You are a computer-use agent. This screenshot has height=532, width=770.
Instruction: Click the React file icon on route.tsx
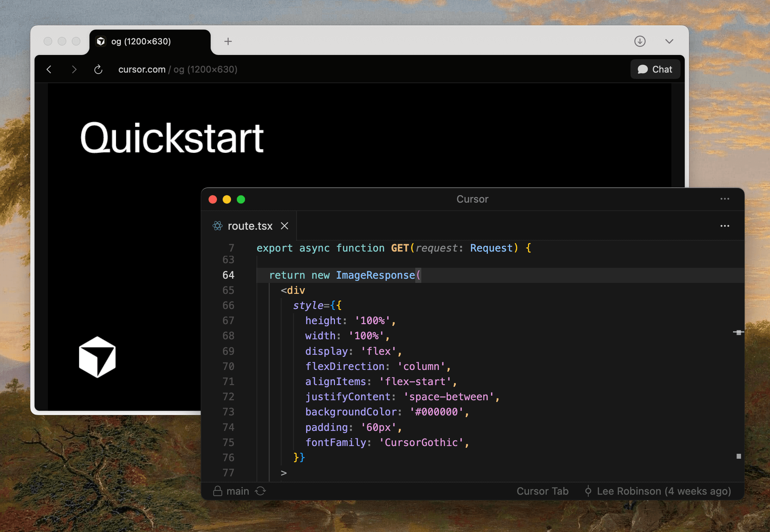click(x=218, y=226)
